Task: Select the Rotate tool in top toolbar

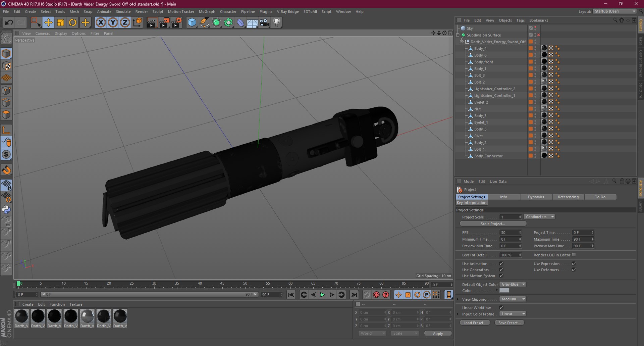Action: tap(73, 22)
